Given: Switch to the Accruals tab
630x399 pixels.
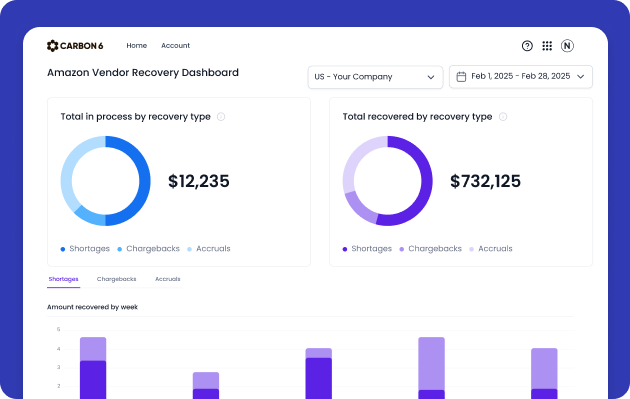Looking at the screenshot, I should [x=168, y=279].
